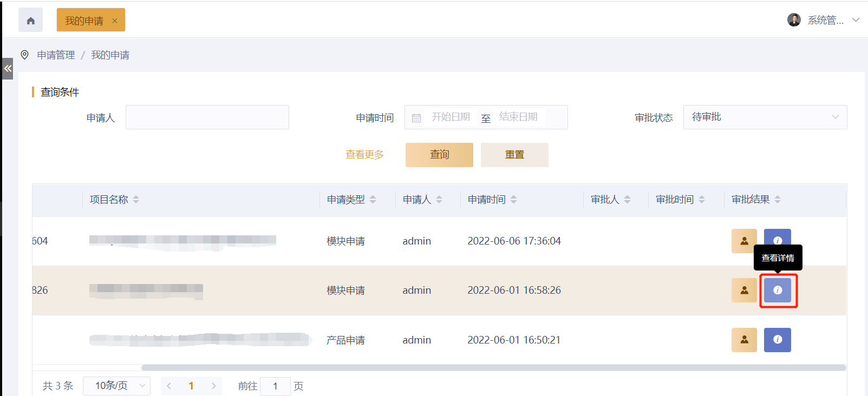The height and width of the screenshot is (396, 868).
Task: Click the user icon in the 17:36:04 row
Action: pyautogui.click(x=744, y=241)
